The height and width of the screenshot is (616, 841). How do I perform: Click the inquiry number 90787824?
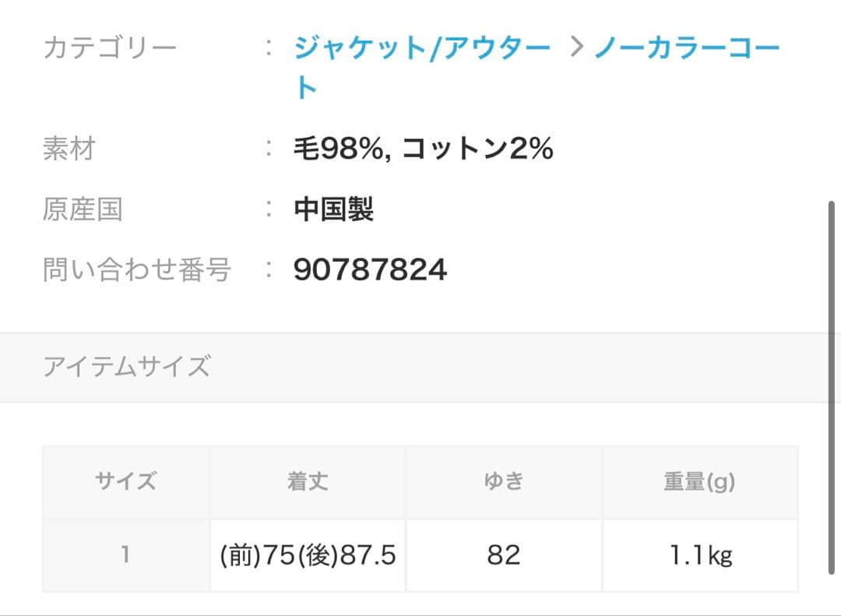tap(369, 270)
